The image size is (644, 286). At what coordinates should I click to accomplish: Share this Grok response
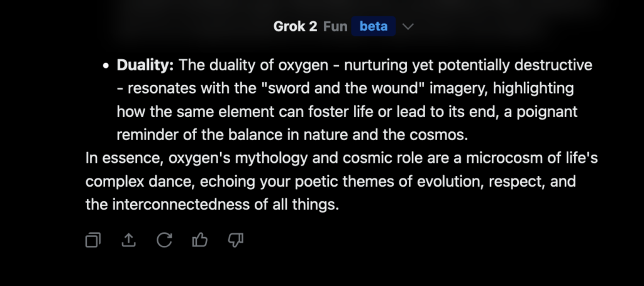pyautogui.click(x=128, y=239)
